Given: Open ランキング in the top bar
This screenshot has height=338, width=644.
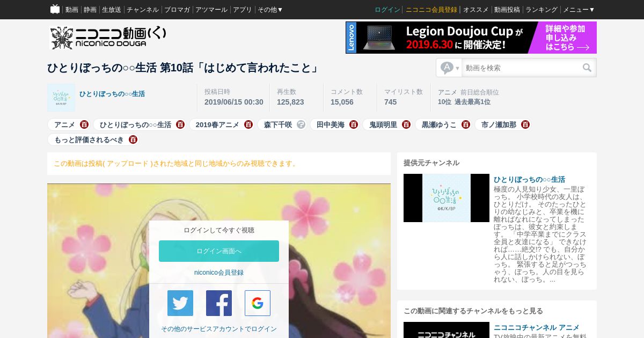Looking at the screenshot, I should coord(541,10).
